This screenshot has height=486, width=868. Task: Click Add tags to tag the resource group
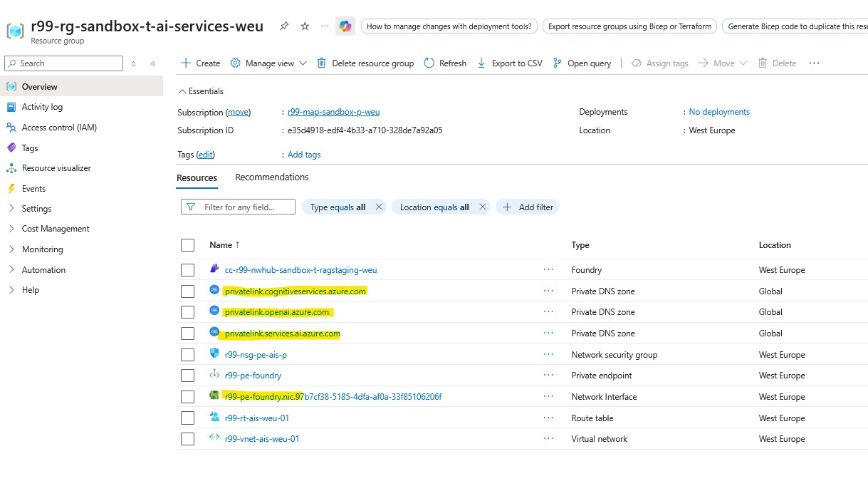tap(304, 154)
